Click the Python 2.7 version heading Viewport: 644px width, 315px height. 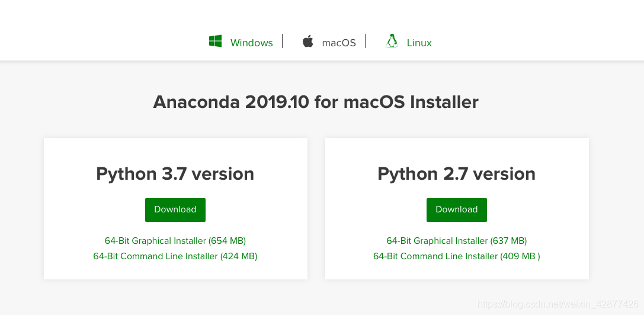pyautogui.click(x=456, y=174)
